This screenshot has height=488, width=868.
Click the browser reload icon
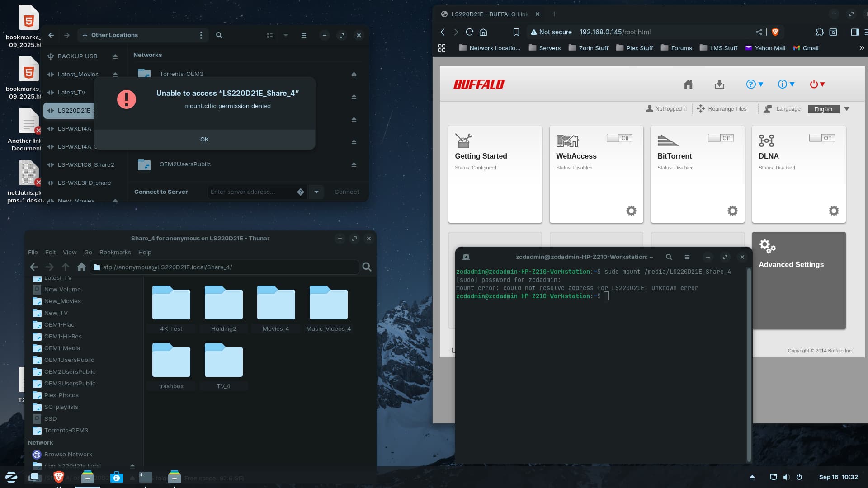[469, 32]
